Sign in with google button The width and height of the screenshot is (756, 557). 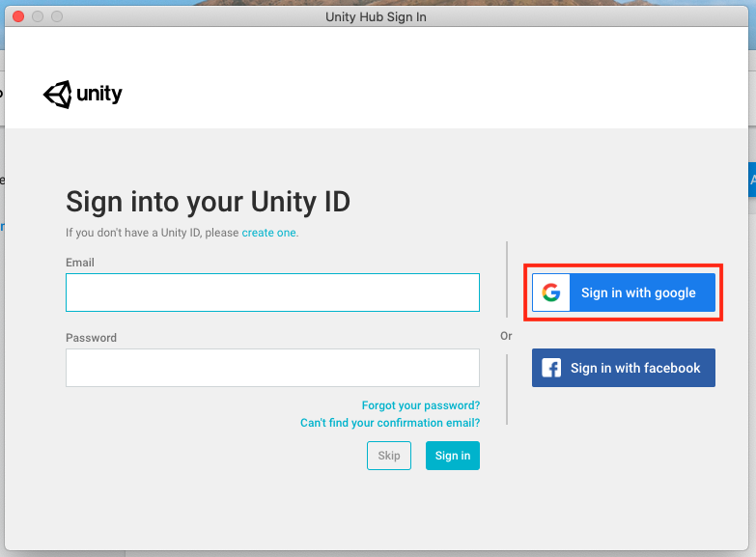point(624,292)
